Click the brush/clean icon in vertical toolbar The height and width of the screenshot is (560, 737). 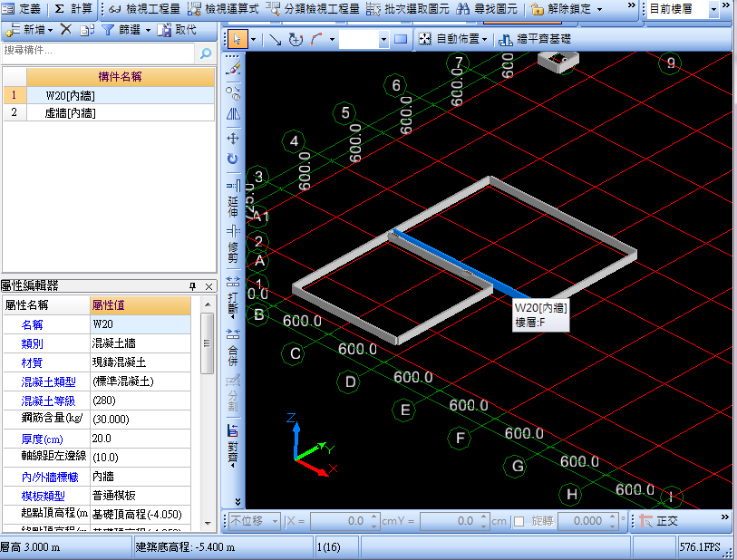click(x=234, y=68)
